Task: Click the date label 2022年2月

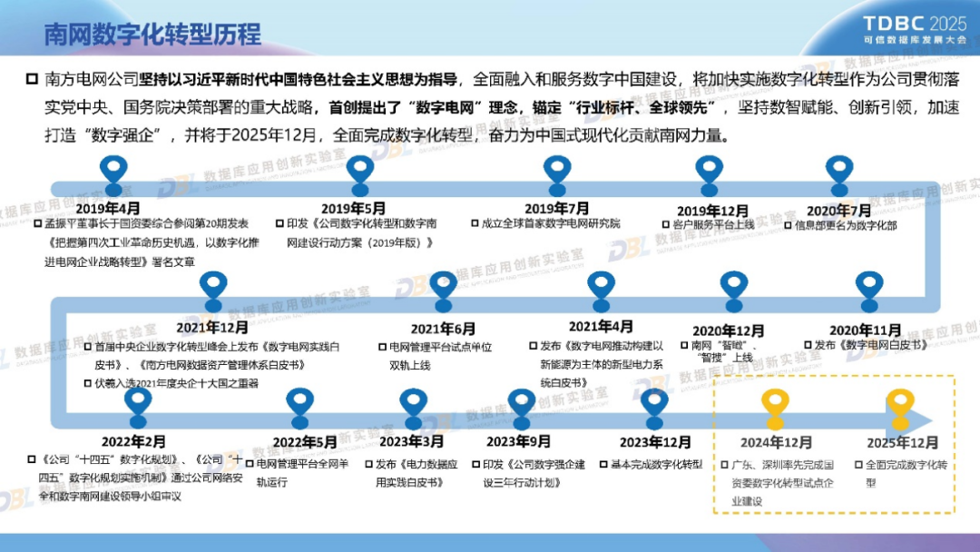Action: point(133,441)
